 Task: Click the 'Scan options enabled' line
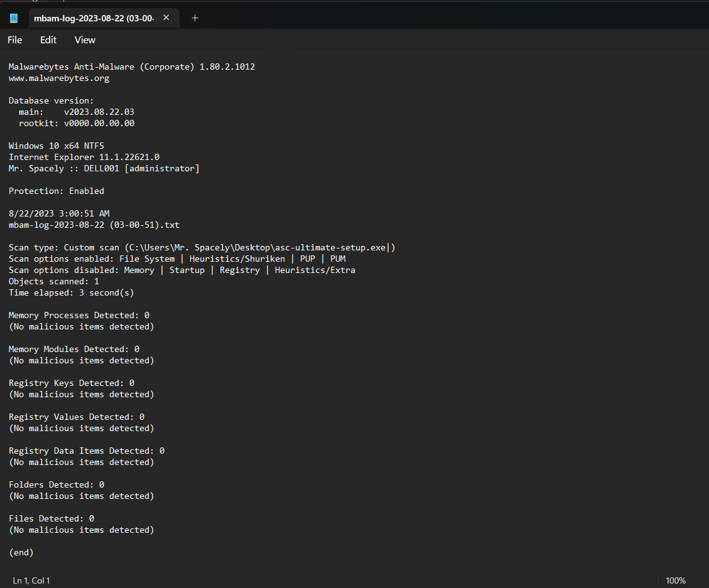[x=177, y=259]
